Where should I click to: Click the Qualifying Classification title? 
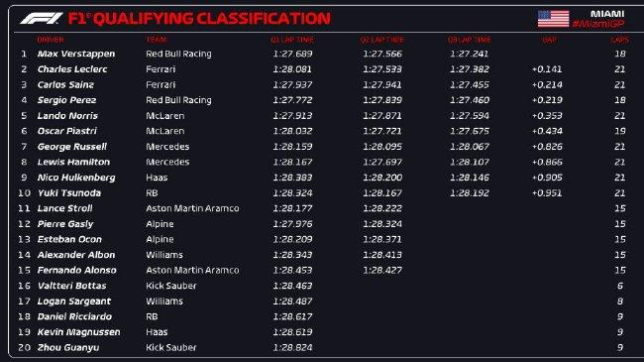click(199, 19)
